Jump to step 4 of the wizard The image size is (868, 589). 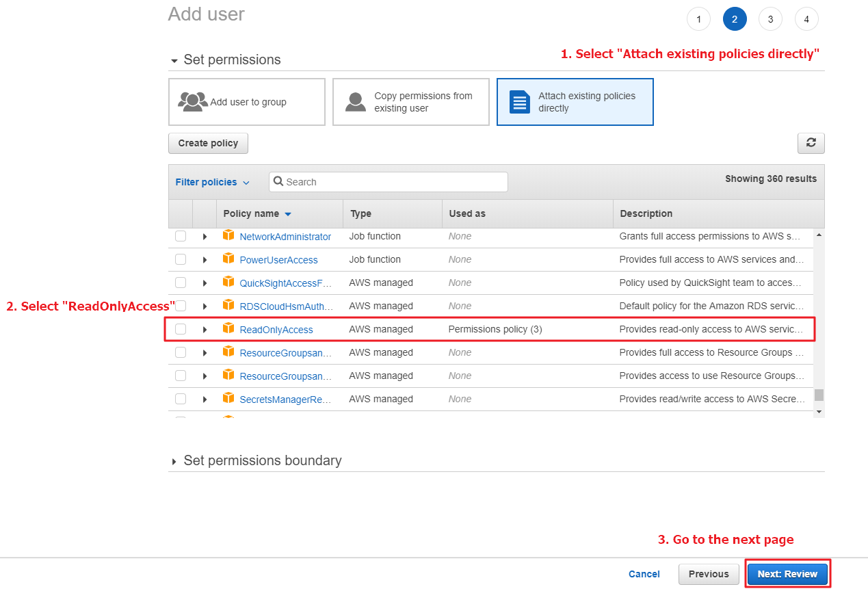coord(806,19)
